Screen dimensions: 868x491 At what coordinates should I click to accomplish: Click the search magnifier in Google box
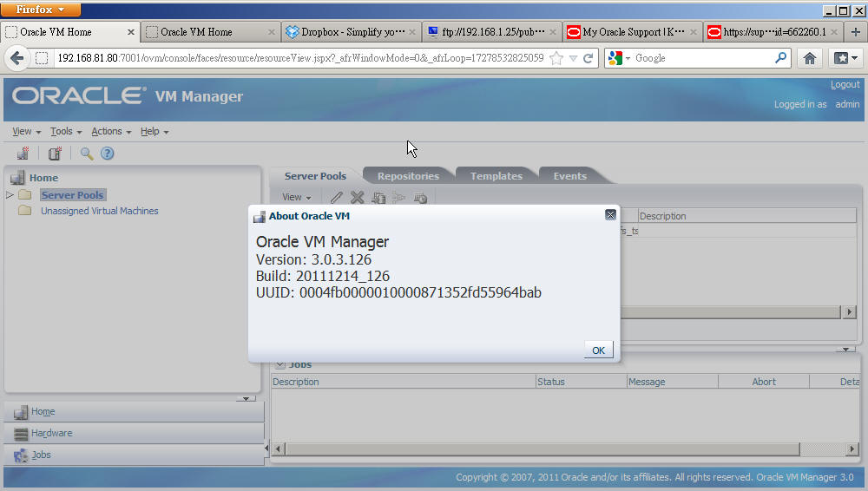[x=780, y=57]
